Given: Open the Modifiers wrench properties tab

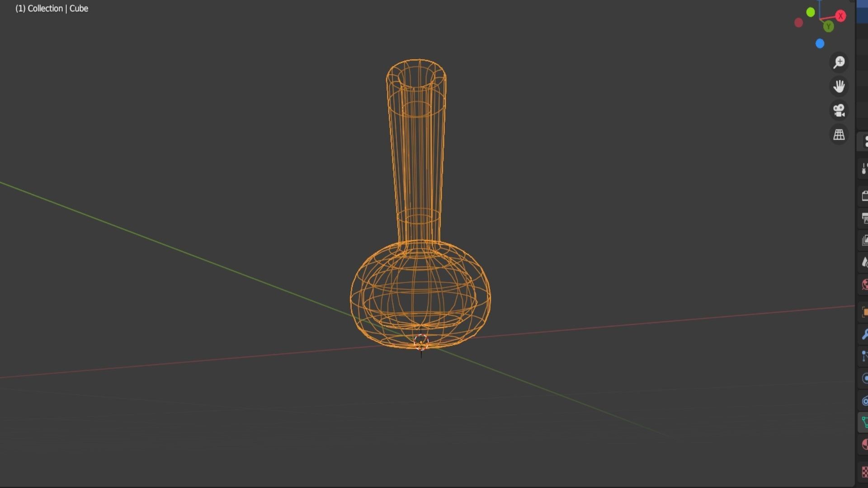Looking at the screenshot, I should tap(864, 334).
